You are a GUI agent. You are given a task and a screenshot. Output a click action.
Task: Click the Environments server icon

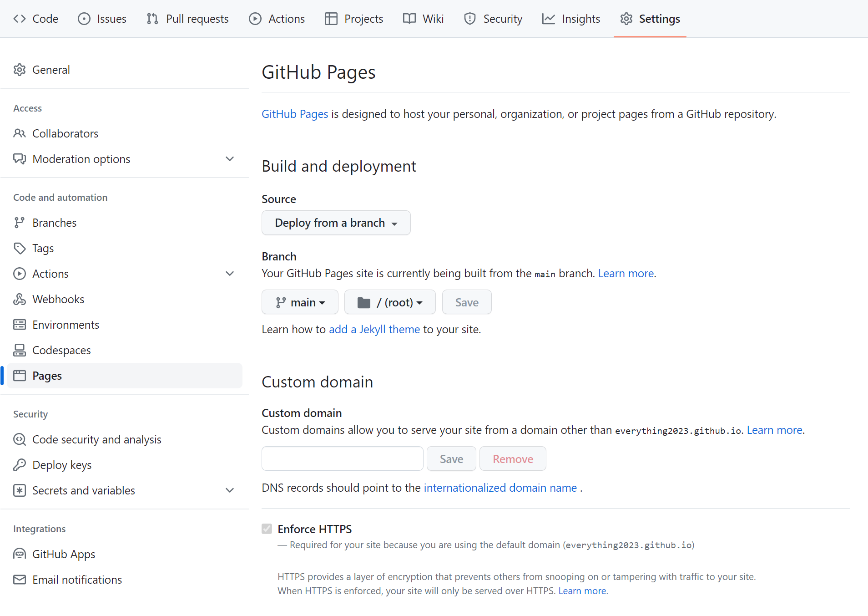pyautogui.click(x=20, y=325)
